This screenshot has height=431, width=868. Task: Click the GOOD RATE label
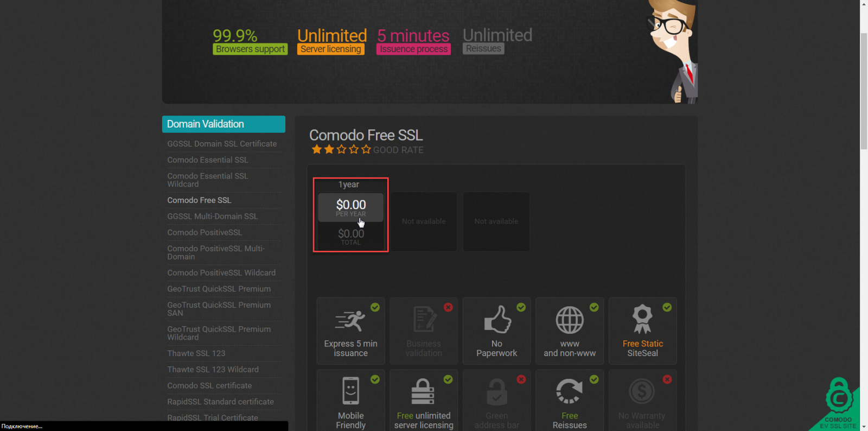click(398, 150)
